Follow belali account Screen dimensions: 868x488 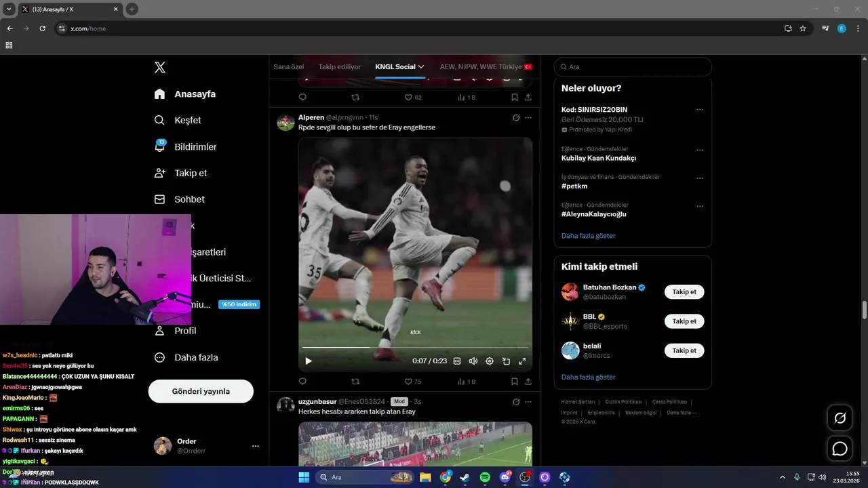[684, 350]
